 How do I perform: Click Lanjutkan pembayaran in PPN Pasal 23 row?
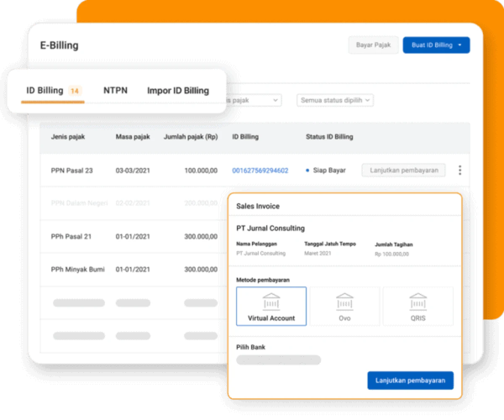click(403, 170)
